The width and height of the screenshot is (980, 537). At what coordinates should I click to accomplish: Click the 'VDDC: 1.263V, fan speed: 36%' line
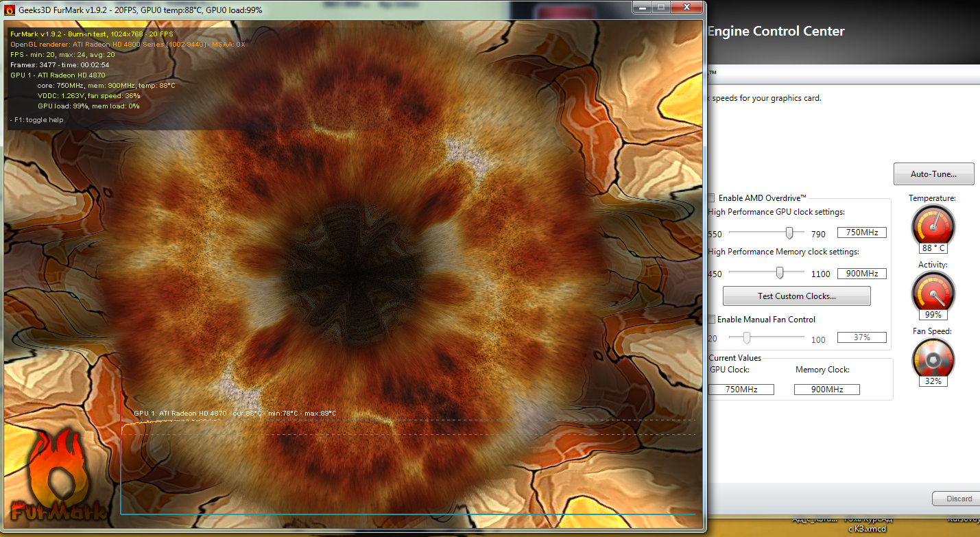point(89,96)
